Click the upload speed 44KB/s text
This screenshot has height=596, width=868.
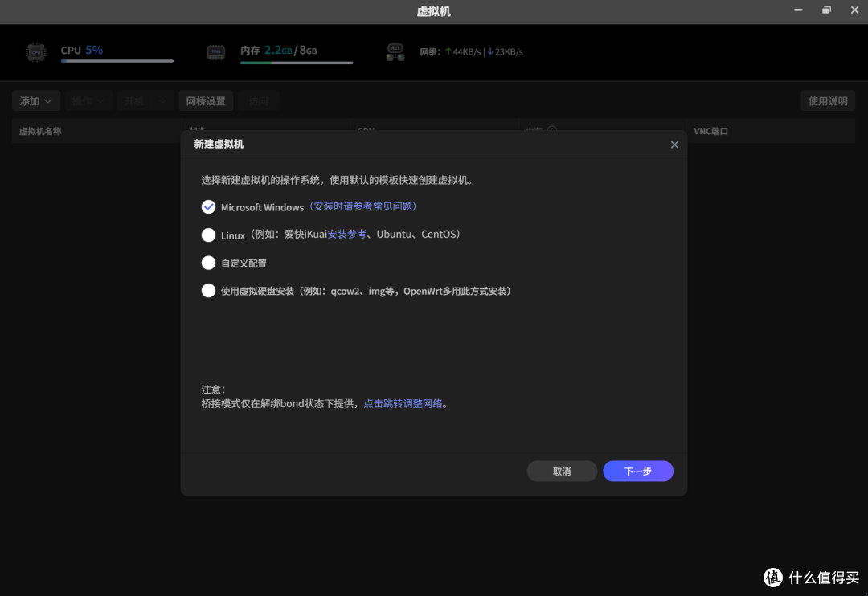(x=467, y=51)
